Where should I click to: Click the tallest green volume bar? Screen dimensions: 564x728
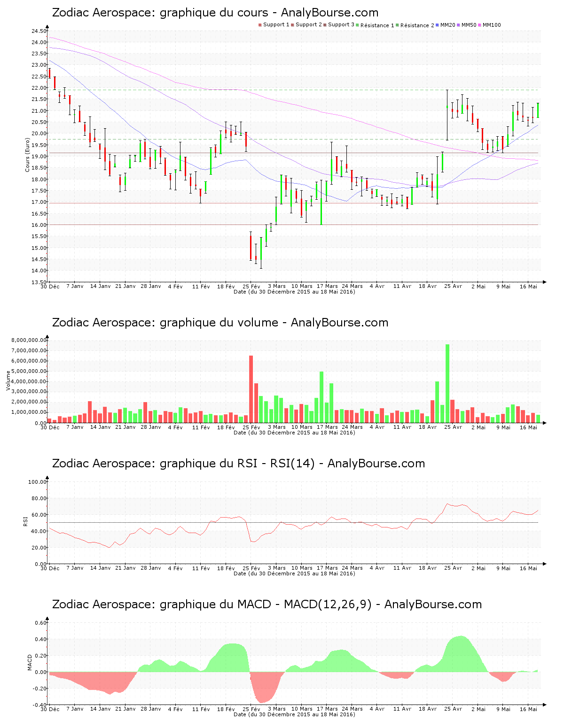(447, 383)
